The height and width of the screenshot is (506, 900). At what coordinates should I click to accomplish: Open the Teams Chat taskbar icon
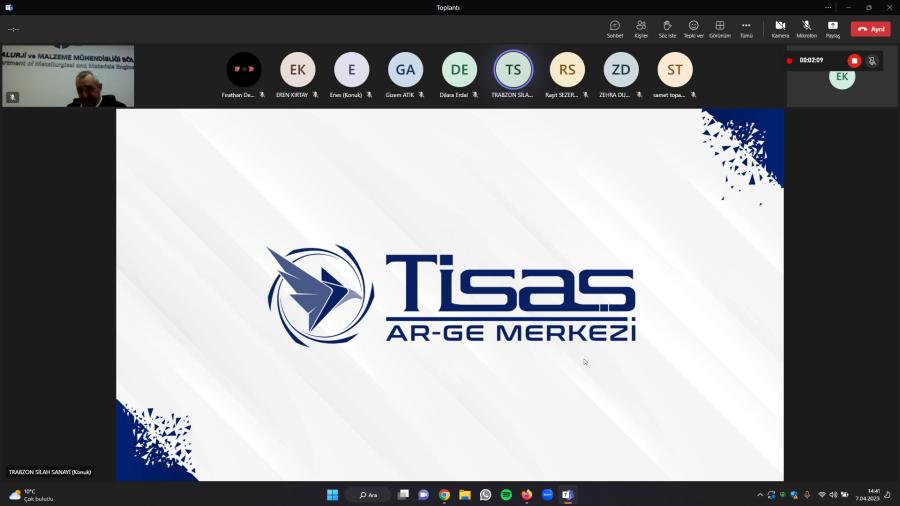pos(424,495)
